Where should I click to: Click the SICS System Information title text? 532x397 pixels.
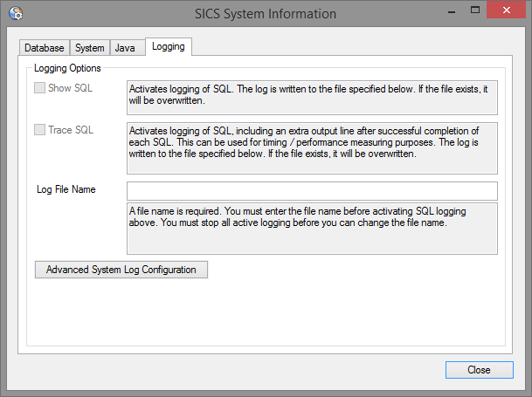[265, 13]
